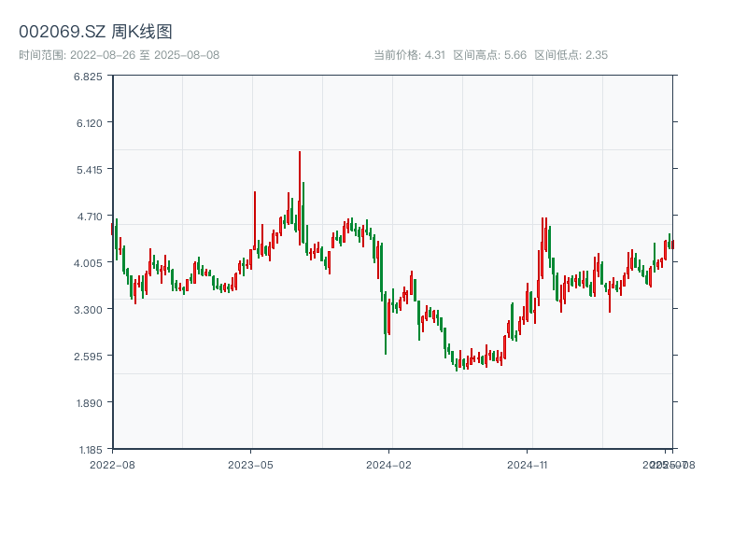Click the 5.415 y-axis label

pyautogui.click(x=89, y=170)
